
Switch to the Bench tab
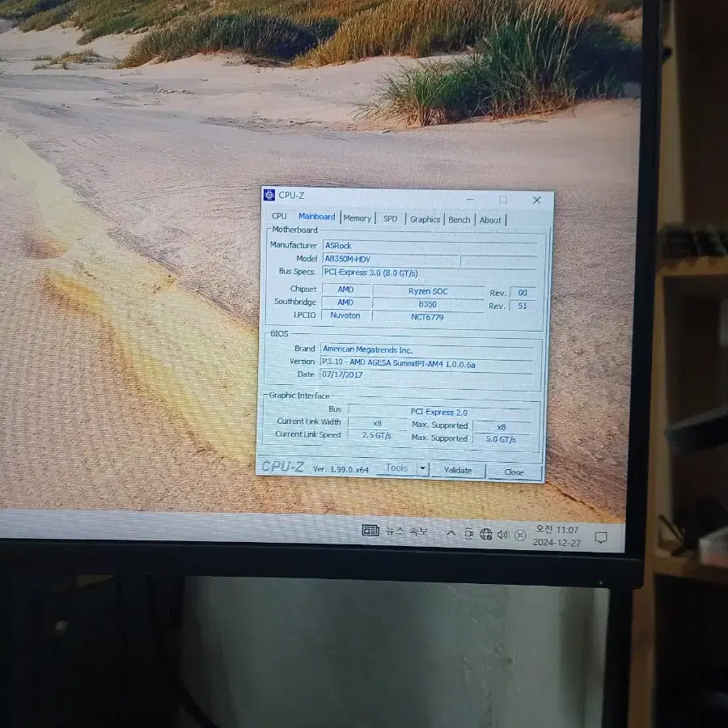(x=459, y=219)
